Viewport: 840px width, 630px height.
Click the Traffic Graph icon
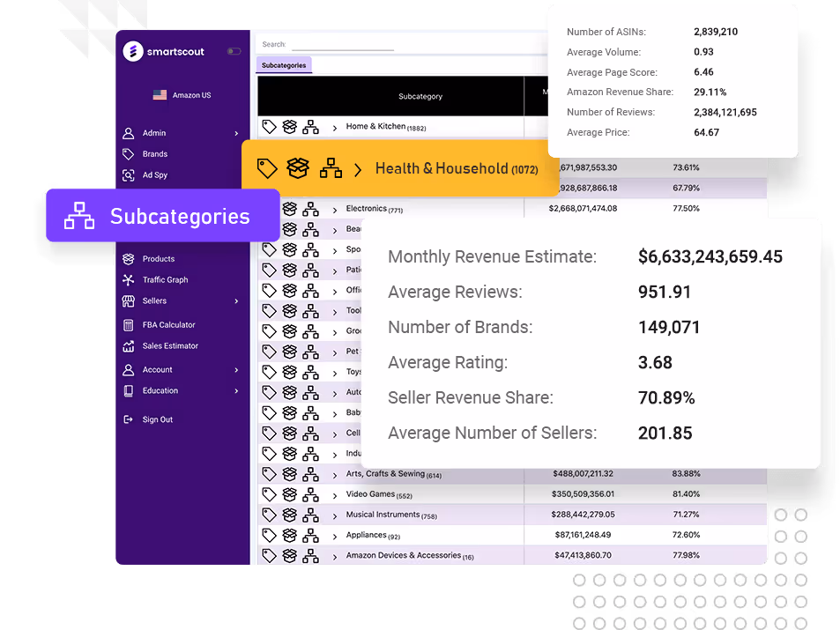click(x=128, y=279)
